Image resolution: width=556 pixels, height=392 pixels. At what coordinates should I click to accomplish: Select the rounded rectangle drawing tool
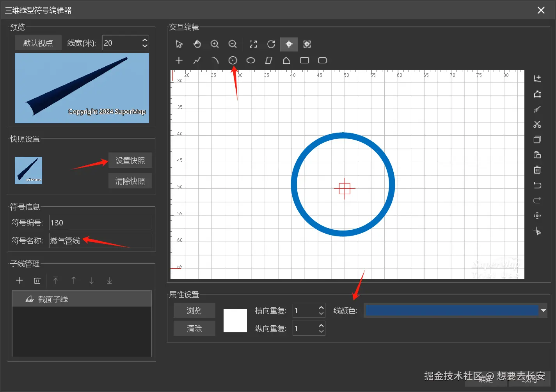tap(323, 60)
